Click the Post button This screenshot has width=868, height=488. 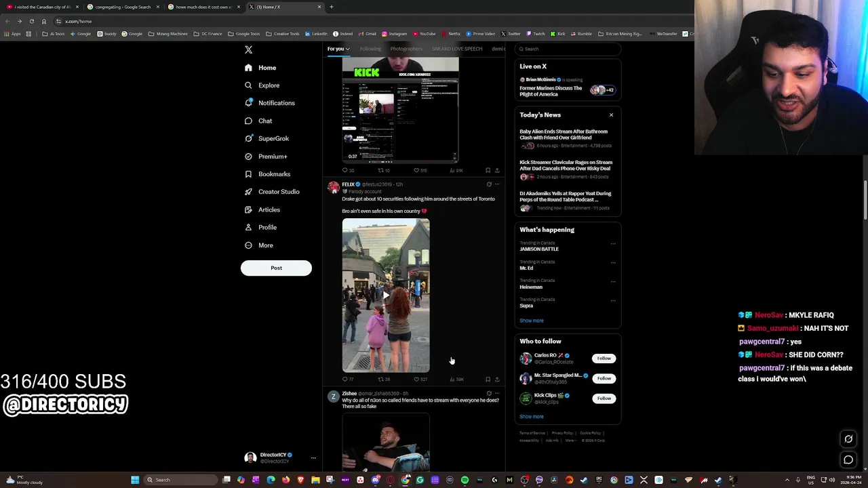[x=276, y=268]
